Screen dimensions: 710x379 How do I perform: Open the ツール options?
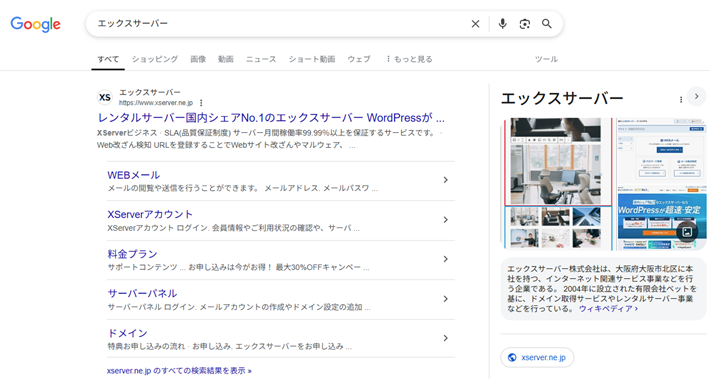coord(546,59)
